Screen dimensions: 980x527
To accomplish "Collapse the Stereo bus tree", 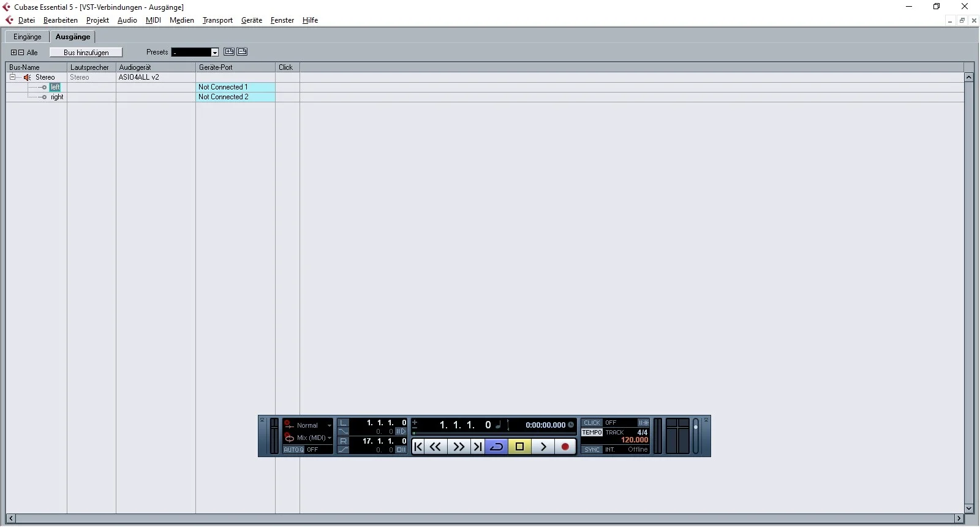I will click(12, 77).
